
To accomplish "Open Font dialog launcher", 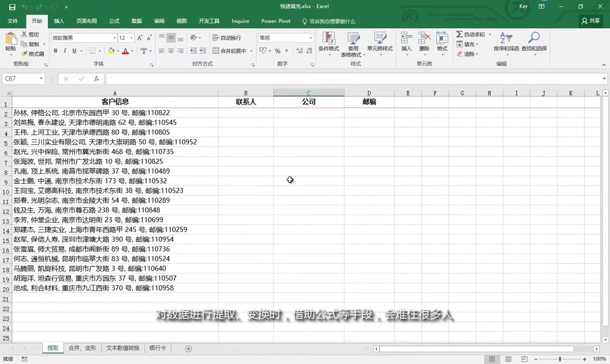I will point(152,65).
